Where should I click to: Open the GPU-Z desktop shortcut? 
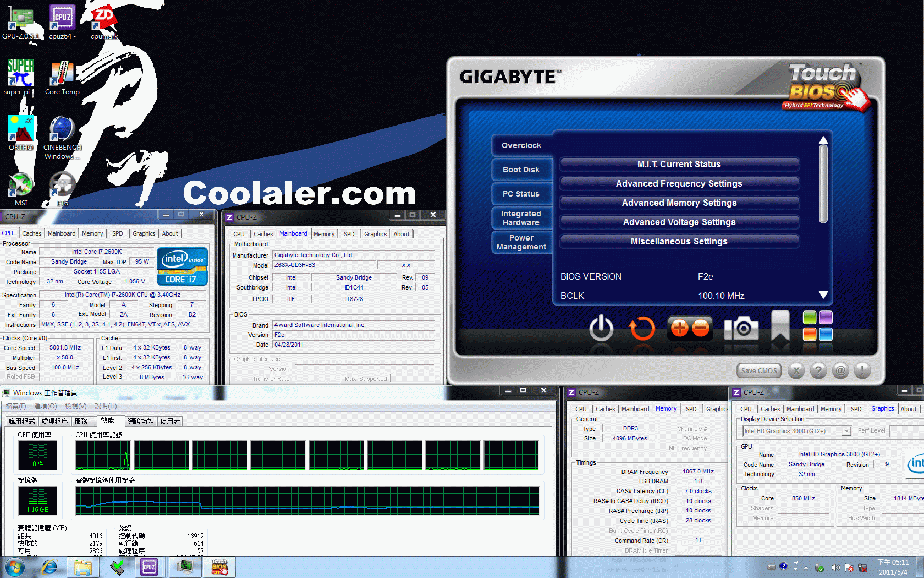coord(21,23)
